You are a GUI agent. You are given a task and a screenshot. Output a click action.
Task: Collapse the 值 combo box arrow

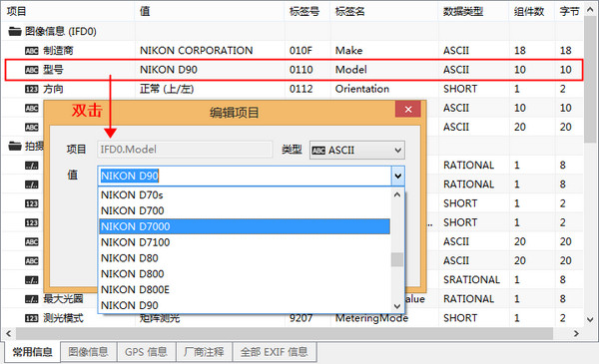pos(397,177)
